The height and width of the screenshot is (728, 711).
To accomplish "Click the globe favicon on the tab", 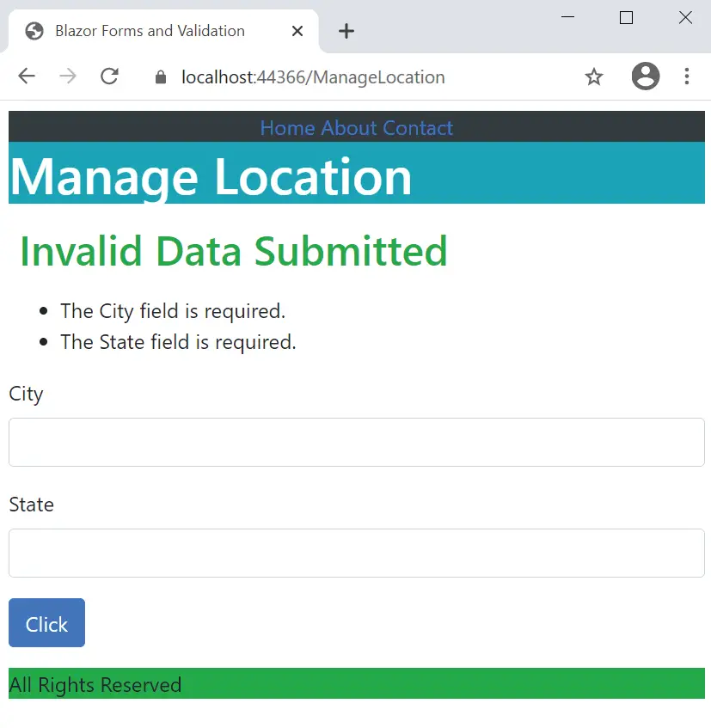I will click(33, 30).
